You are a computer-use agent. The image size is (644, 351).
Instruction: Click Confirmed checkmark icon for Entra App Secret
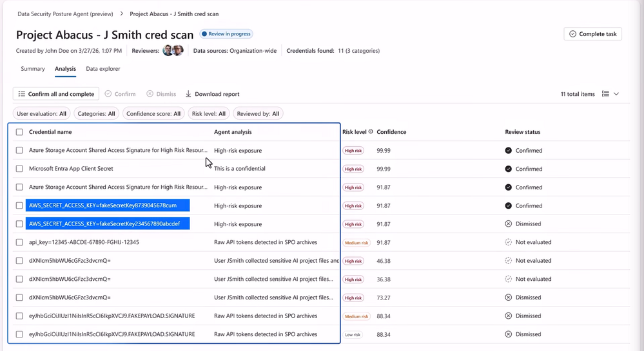coord(509,169)
